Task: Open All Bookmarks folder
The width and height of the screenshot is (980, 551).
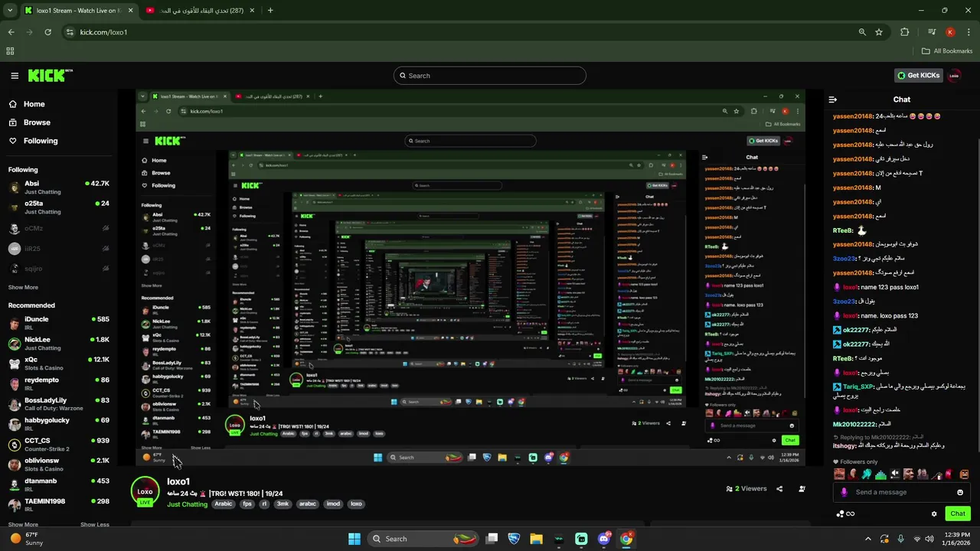Action: pos(946,51)
